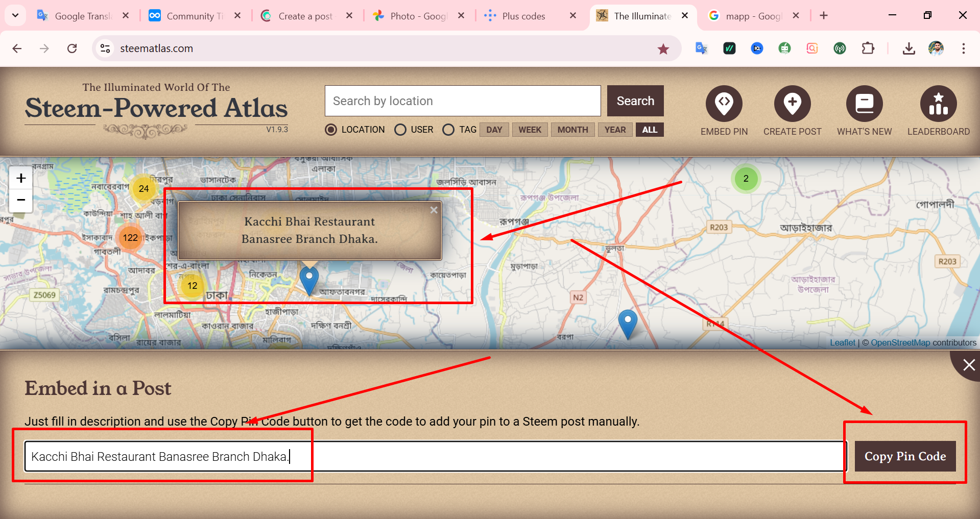Reload the steematlas.com page
The image size is (980, 519).
pos(72,48)
